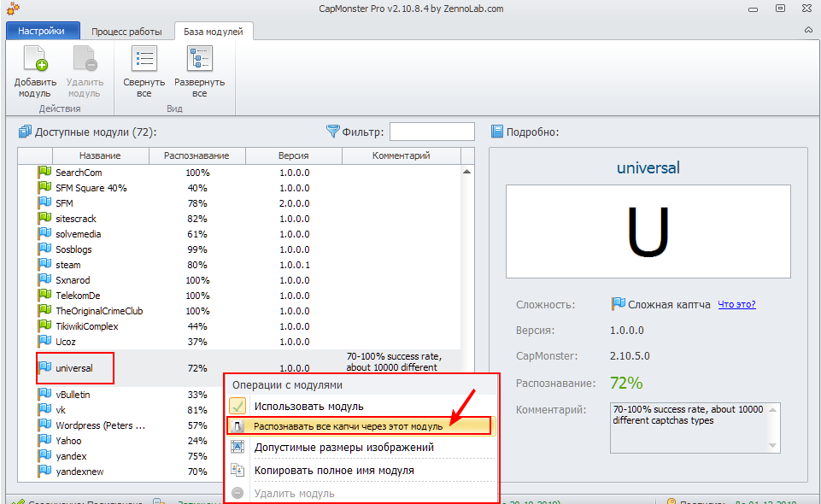Click the CapMonster app icon in title bar
Screen dimensions: 821x504
(13, 8)
